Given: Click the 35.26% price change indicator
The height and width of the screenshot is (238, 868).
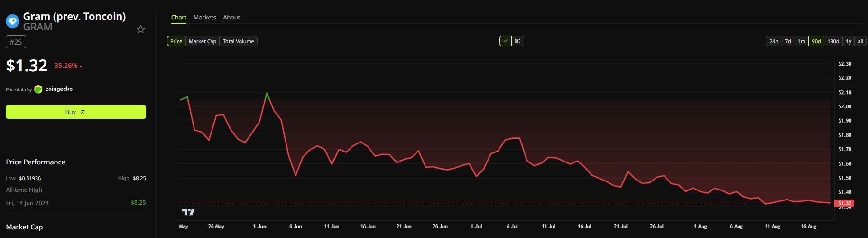Looking at the screenshot, I should click(x=68, y=66).
